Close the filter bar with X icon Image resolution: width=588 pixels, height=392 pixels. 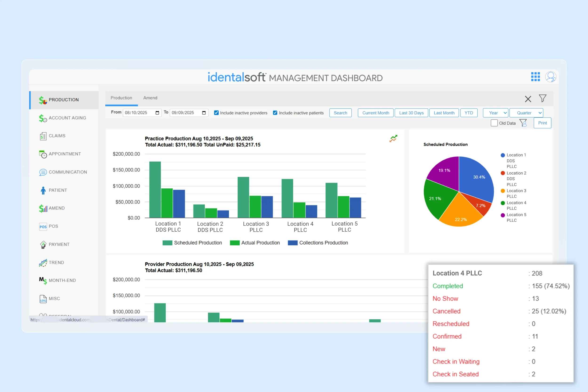point(528,99)
